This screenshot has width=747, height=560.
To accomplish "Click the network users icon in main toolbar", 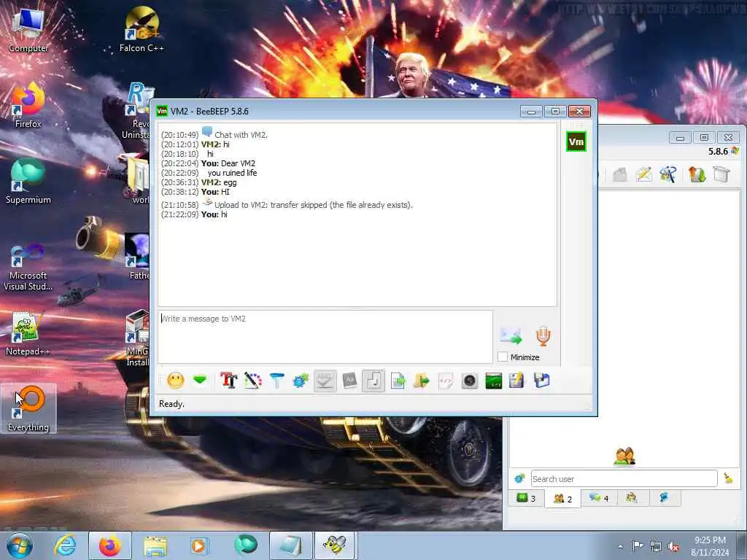I will click(x=668, y=174).
